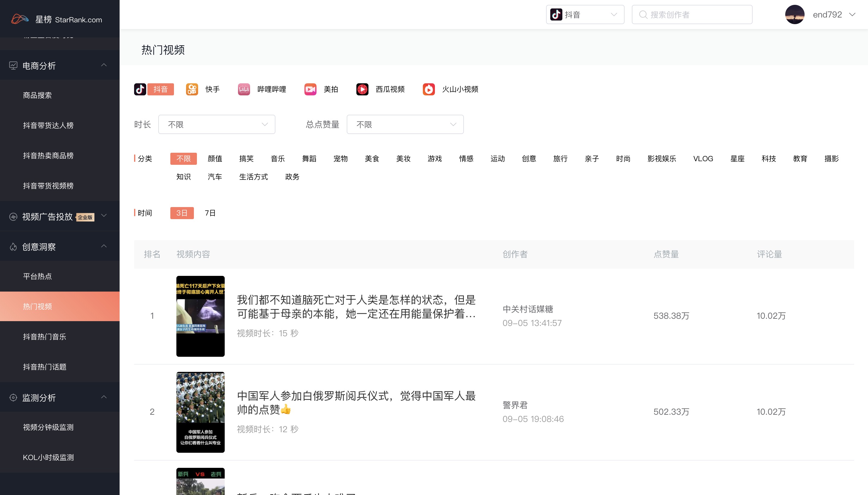Click the Huoshan short video icon

click(429, 89)
